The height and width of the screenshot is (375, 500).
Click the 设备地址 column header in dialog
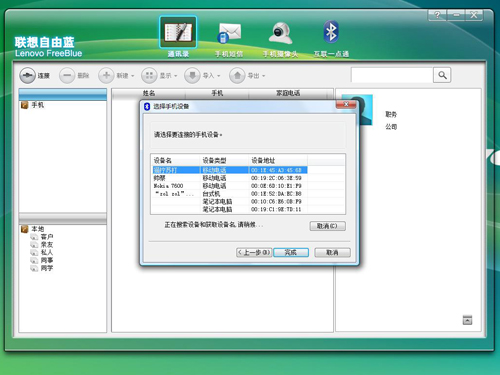[x=278, y=160]
